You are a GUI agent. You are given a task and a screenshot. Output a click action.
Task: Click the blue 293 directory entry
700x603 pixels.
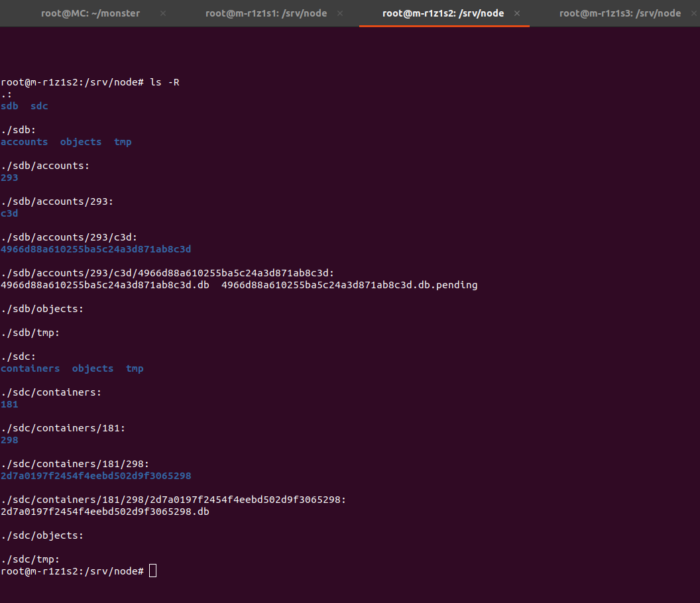coord(9,178)
